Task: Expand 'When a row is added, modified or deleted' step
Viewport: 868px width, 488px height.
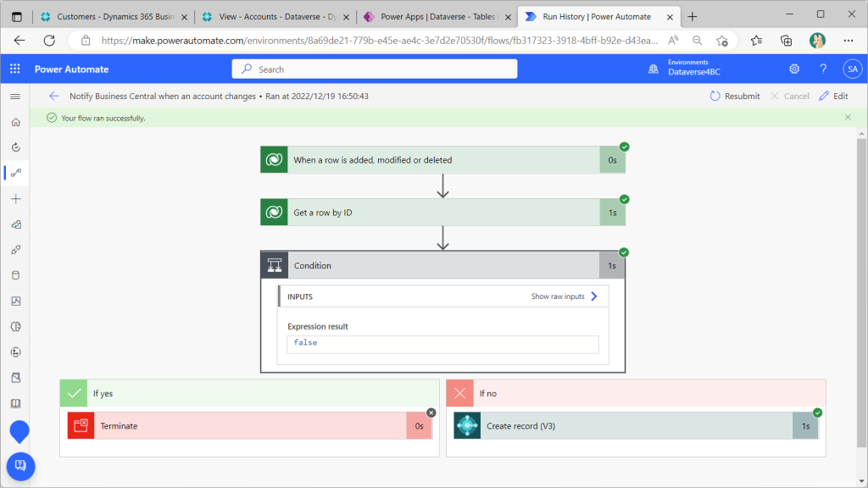Action: click(442, 160)
